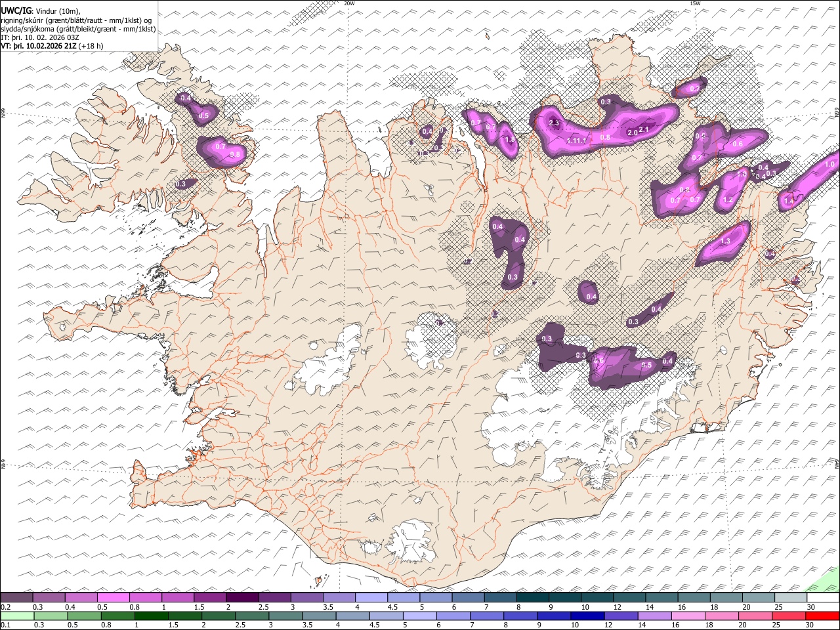
Task: Click the lower legend pink swatch labeled 20
Action: 755,616
